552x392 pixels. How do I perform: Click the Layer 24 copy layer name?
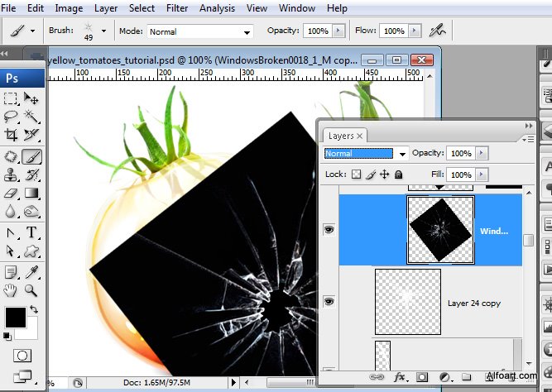(473, 304)
